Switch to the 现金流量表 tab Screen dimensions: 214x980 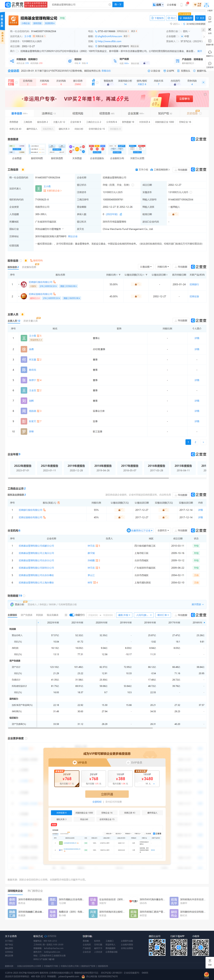pyautogui.click(x=52, y=615)
